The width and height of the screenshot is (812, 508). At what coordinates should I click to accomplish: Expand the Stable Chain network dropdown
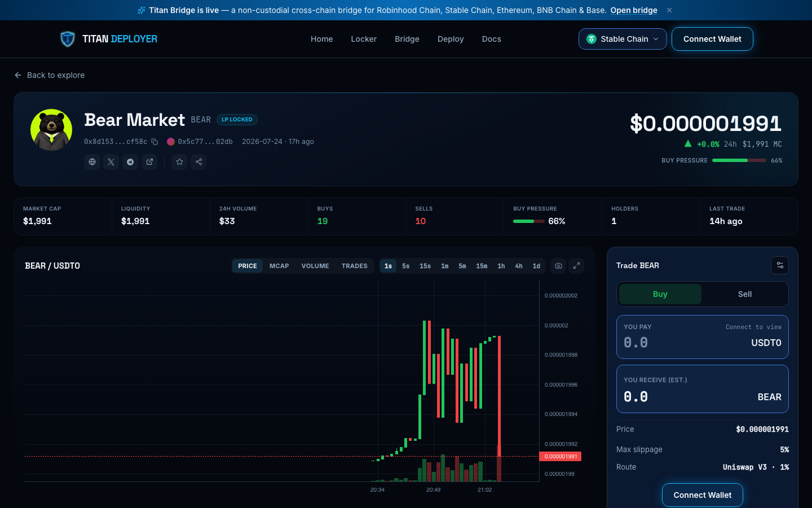(x=623, y=39)
